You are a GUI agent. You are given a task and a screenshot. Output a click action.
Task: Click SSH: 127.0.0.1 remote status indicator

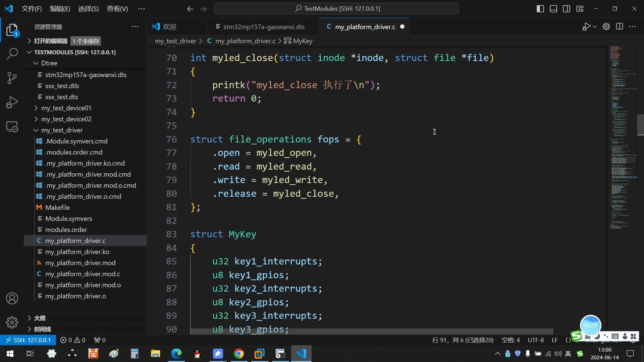tap(28, 340)
